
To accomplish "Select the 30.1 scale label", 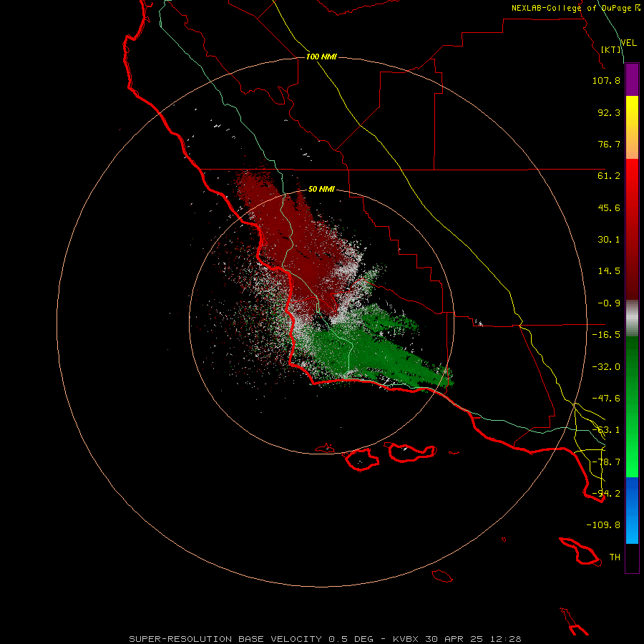I will pos(609,240).
